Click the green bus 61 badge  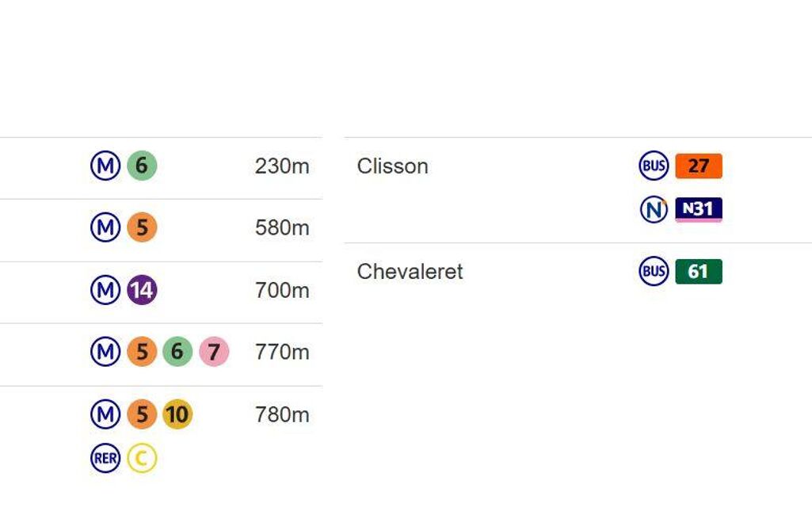698,272
